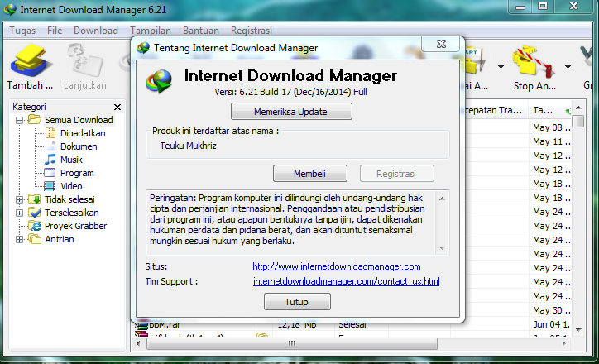
Task: Select the Antrian folders icon
Action: (35, 239)
